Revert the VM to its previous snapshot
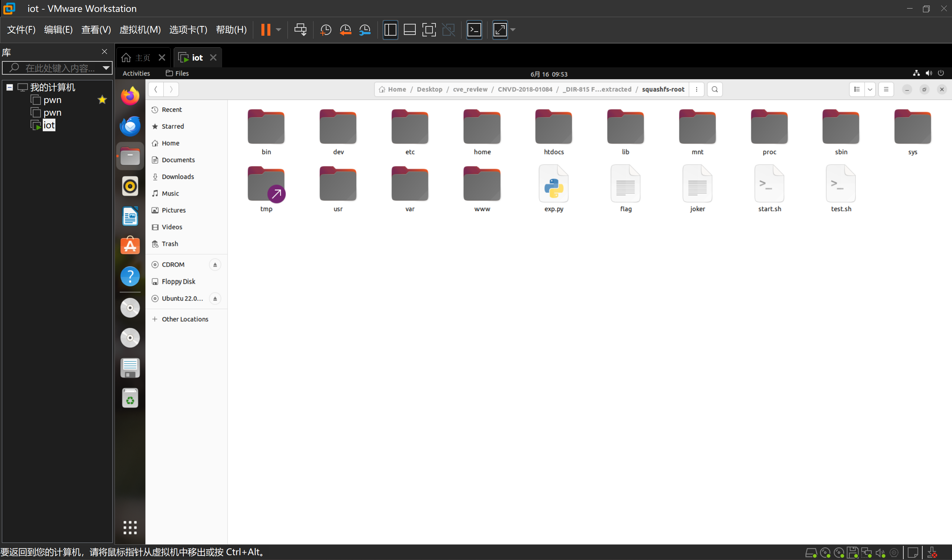The image size is (952, 560). coord(345,29)
